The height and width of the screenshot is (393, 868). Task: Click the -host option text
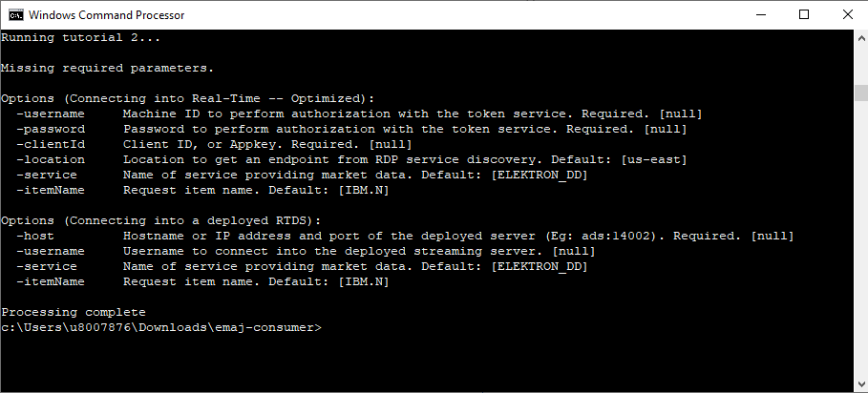[x=35, y=236]
